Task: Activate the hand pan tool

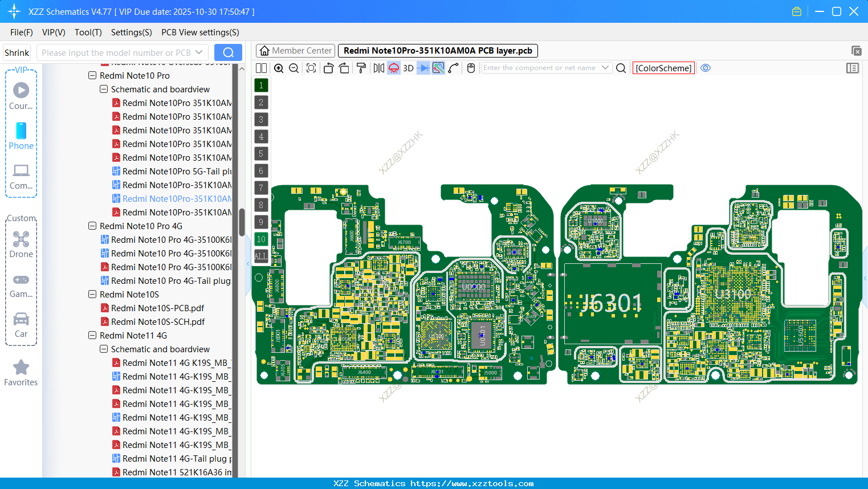Action: pos(470,68)
